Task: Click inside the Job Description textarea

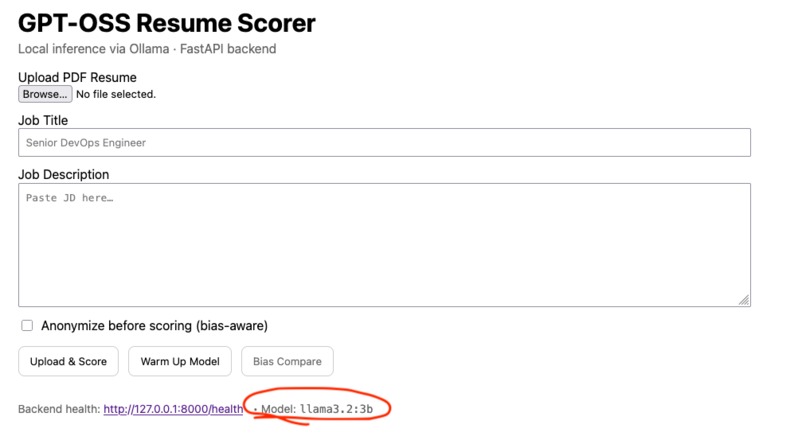Action: click(x=384, y=245)
